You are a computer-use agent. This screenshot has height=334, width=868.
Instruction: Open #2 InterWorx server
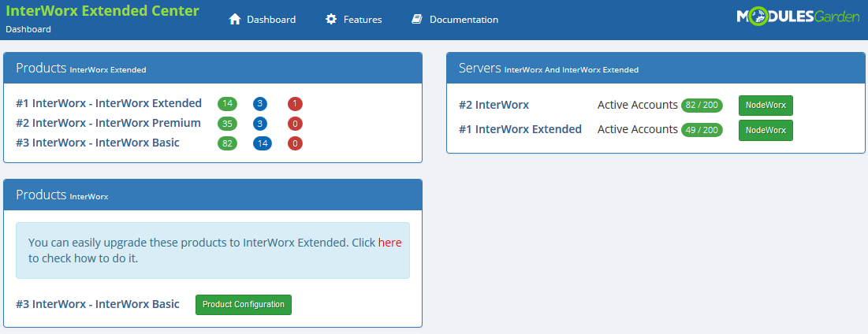[x=494, y=105]
